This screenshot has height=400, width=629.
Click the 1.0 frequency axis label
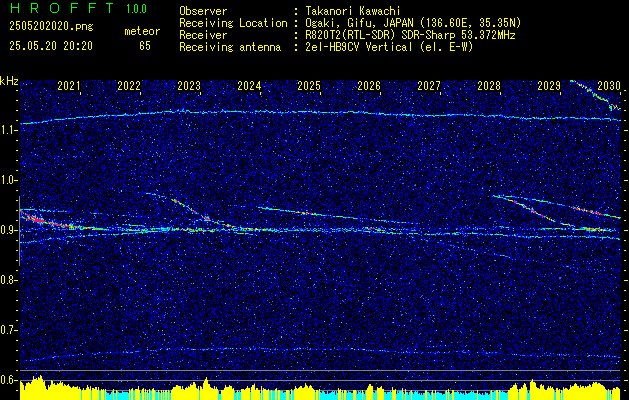(8, 180)
